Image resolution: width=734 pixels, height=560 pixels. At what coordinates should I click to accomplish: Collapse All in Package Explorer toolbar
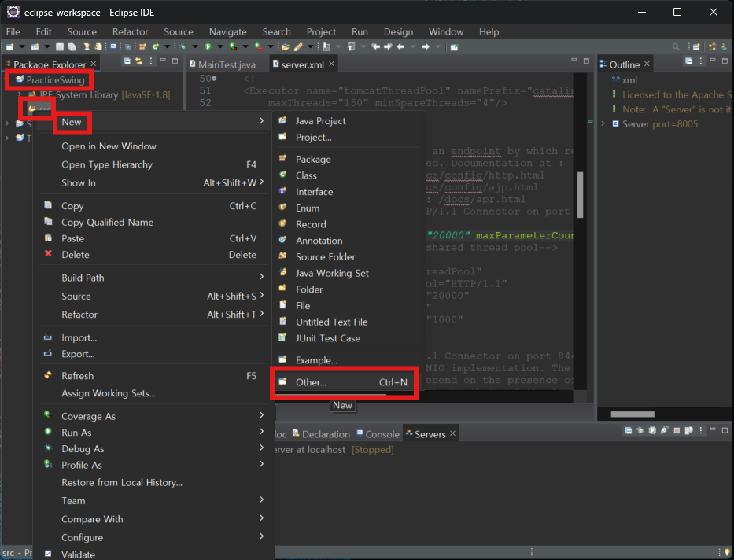(x=127, y=61)
